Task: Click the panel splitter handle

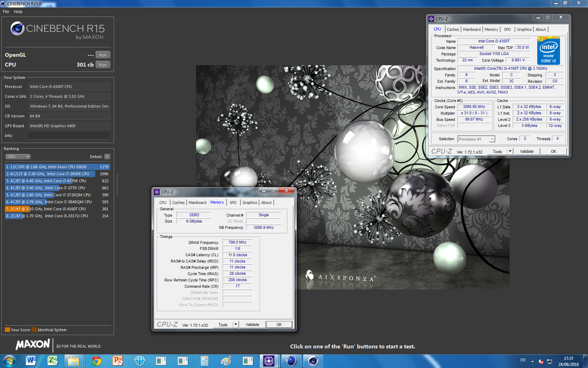Action: point(117,185)
